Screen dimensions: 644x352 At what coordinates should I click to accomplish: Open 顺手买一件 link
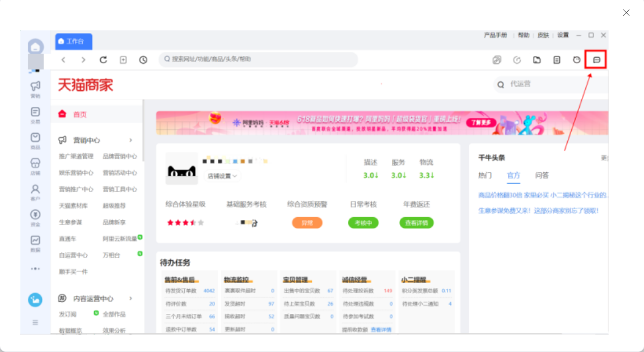point(73,271)
